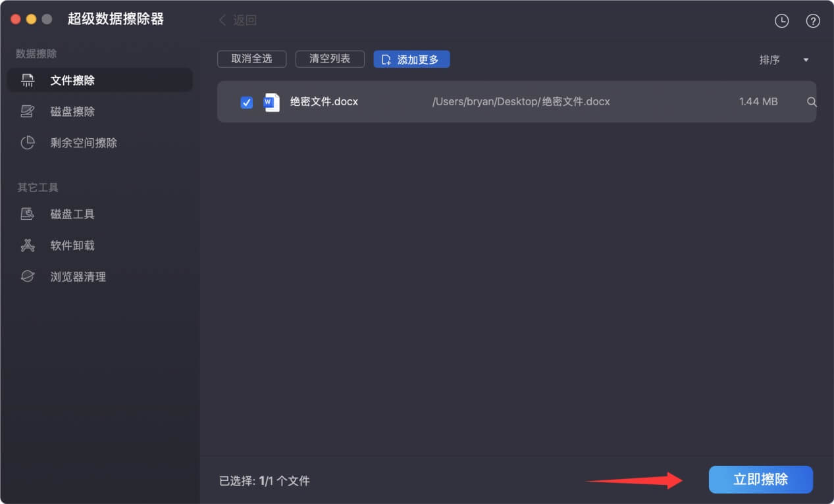Viewport: 834px width, 504px height.
Task: Open the help question mark icon
Action: [812, 20]
